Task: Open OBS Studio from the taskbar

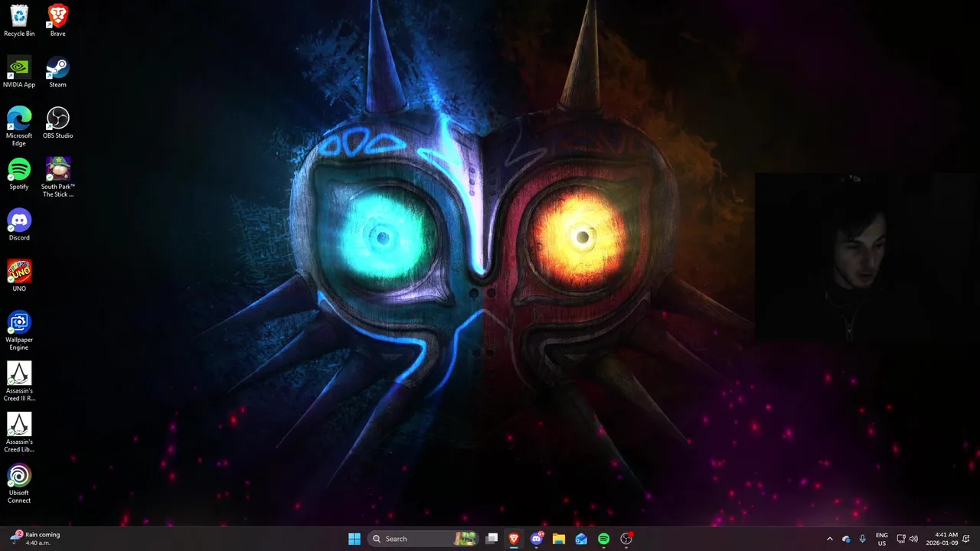Action: pyautogui.click(x=626, y=539)
